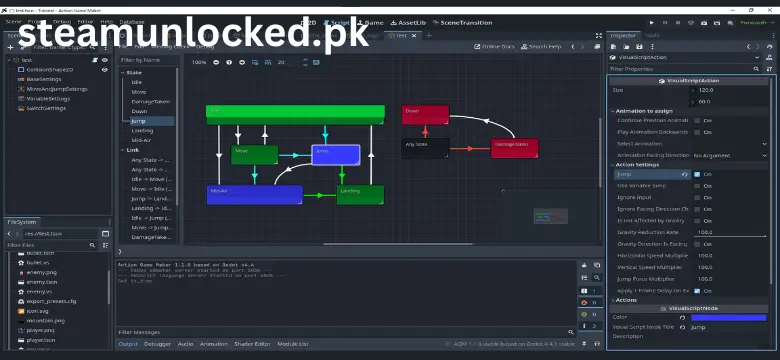Viewport: 780px width, 360px height.
Task: Select the Any State node in graph
Action: (425, 149)
